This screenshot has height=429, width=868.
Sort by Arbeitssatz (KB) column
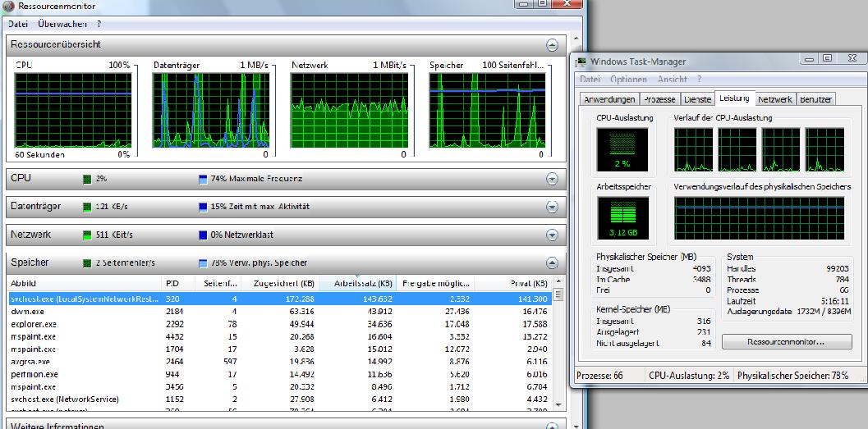[x=357, y=283]
